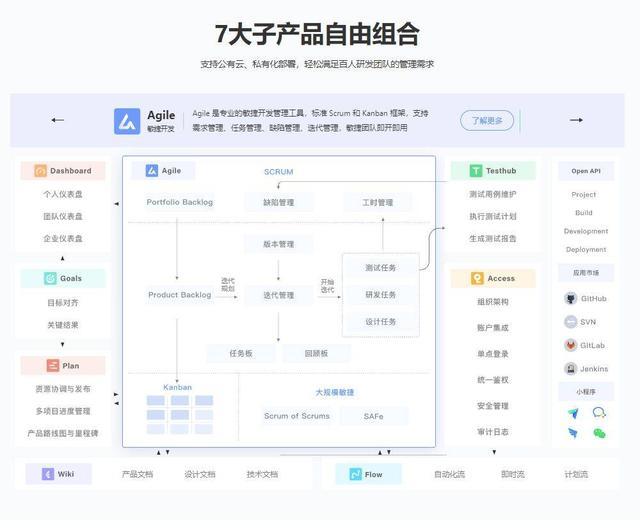Click the GitLab icon
The width and height of the screenshot is (640, 529).
coord(571,345)
